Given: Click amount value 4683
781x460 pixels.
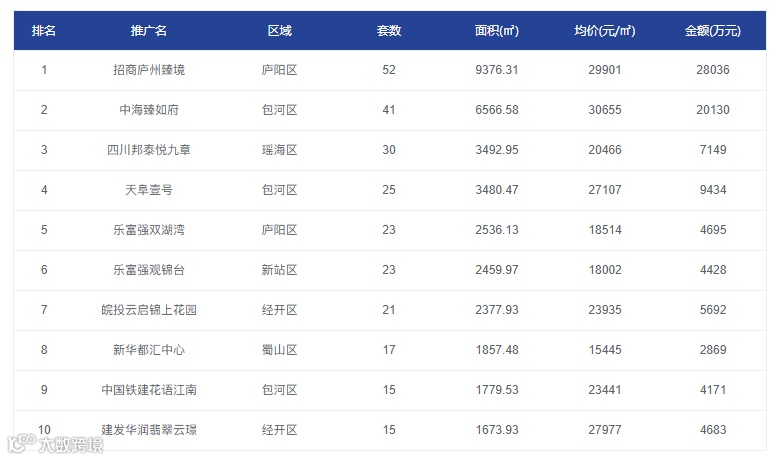Looking at the screenshot, I should pyautogui.click(x=713, y=430).
